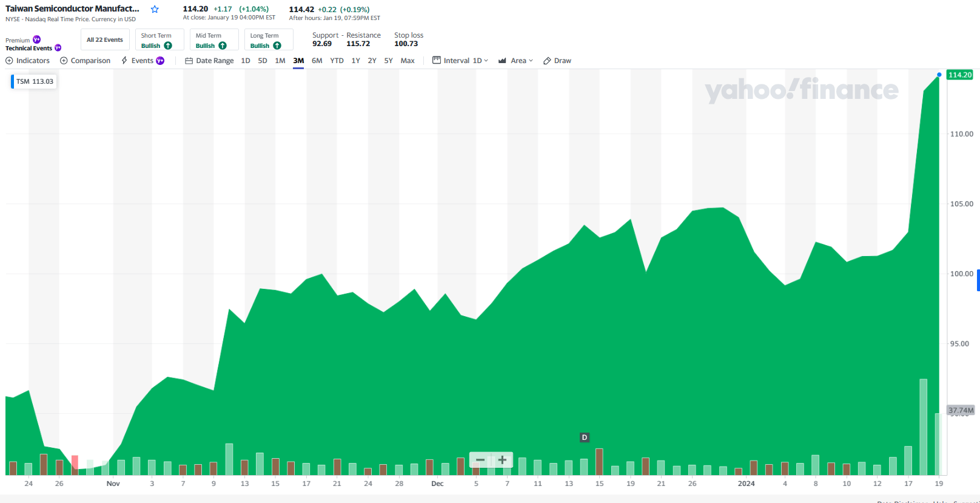Click the Mid Term Bullish arrow icon
This screenshot has width=980, height=503.
[223, 46]
